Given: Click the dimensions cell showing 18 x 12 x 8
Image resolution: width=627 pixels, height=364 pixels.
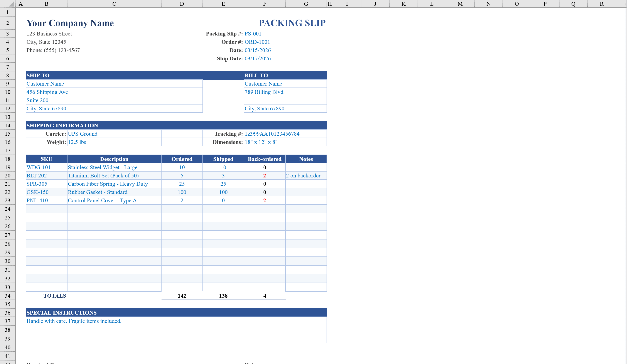Looking at the screenshot, I should [x=261, y=142].
